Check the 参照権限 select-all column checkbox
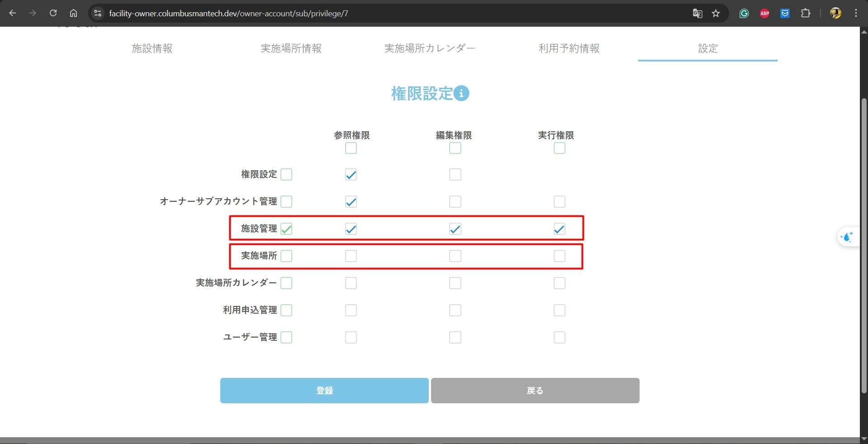 coord(351,148)
